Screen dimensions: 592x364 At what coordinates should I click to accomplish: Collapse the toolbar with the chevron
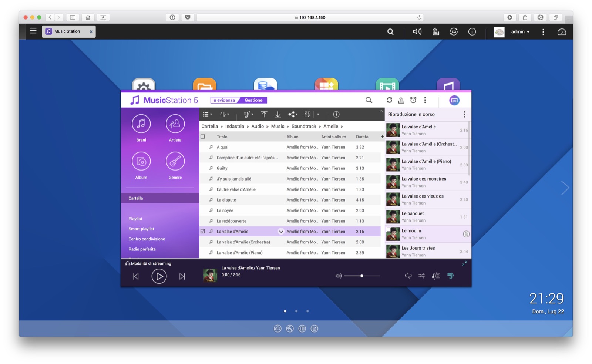tap(381, 111)
